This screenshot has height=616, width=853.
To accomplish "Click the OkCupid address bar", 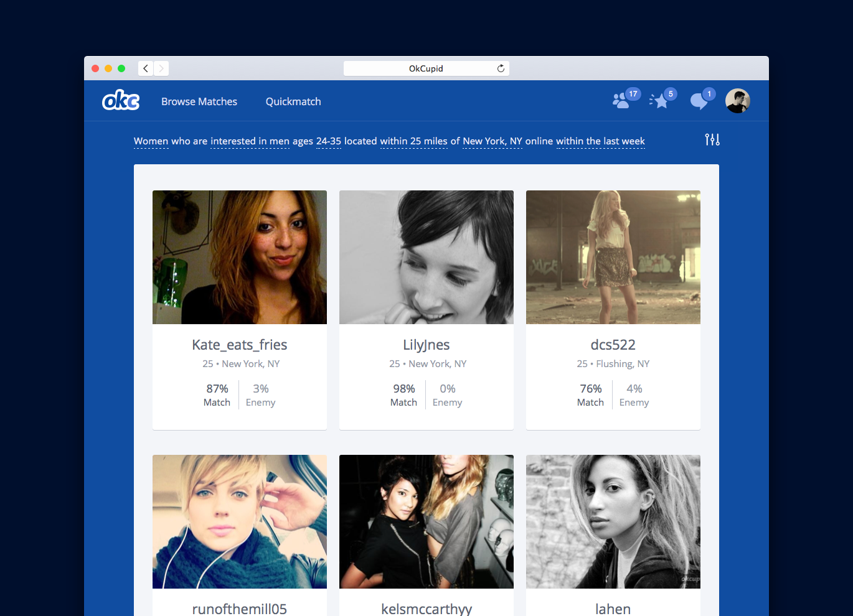I will (426, 68).
